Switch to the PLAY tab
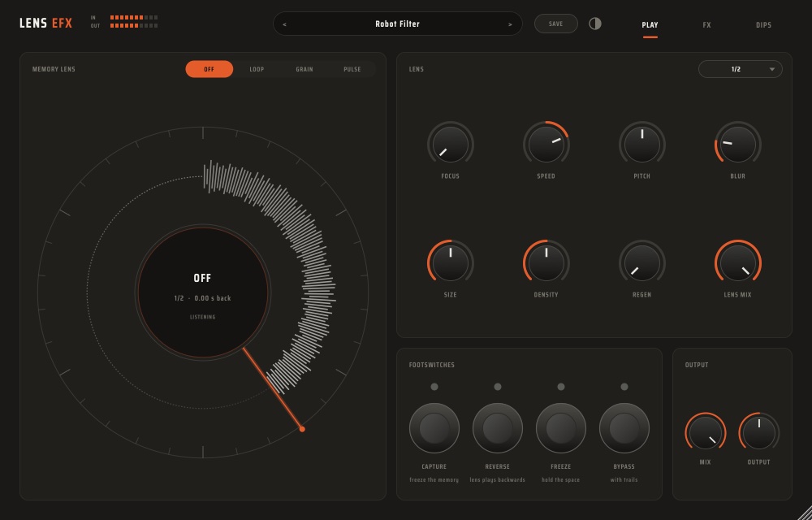Viewport: 812px width, 520px height. pyautogui.click(x=650, y=25)
